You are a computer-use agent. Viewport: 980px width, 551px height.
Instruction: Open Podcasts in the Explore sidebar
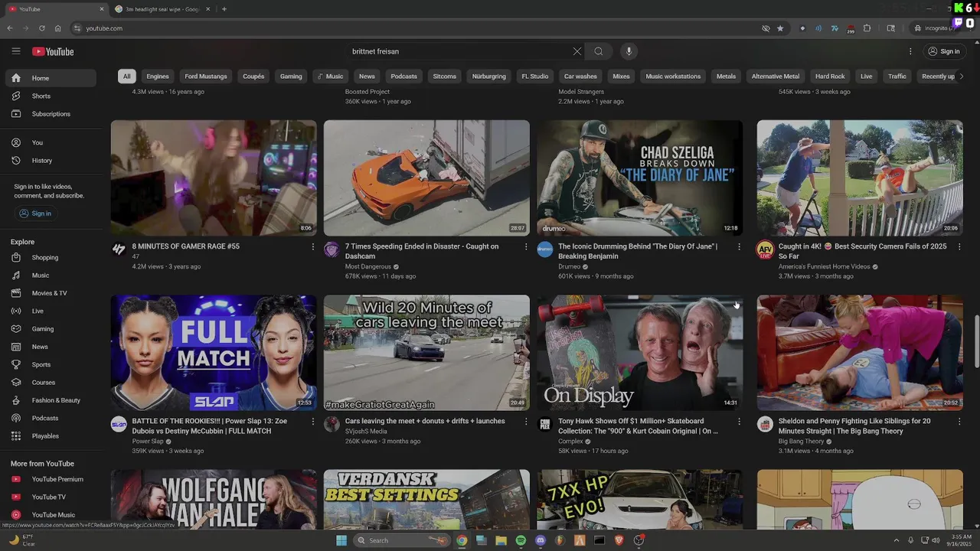[51, 418]
